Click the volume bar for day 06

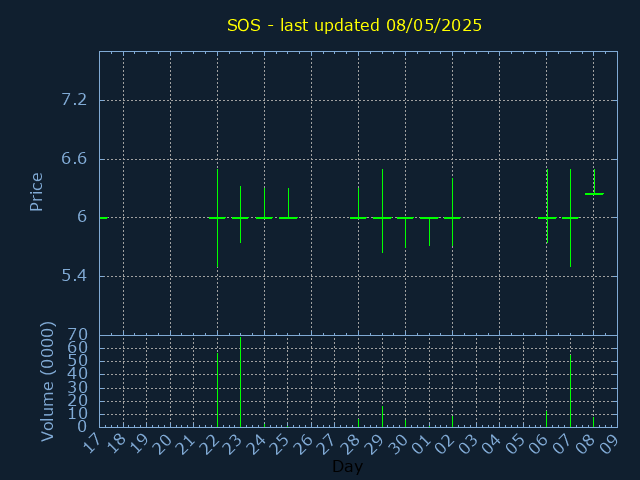[547, 419]
